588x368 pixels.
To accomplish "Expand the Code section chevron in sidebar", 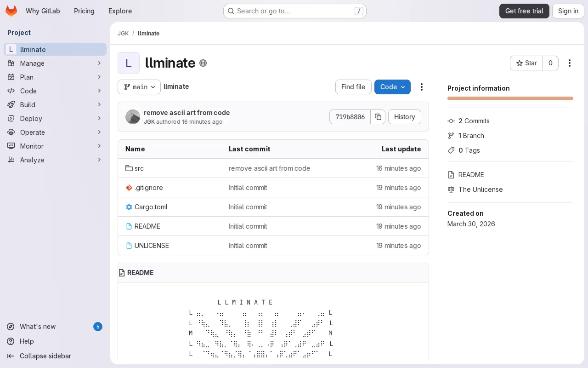I will click(x=99, y=91).
